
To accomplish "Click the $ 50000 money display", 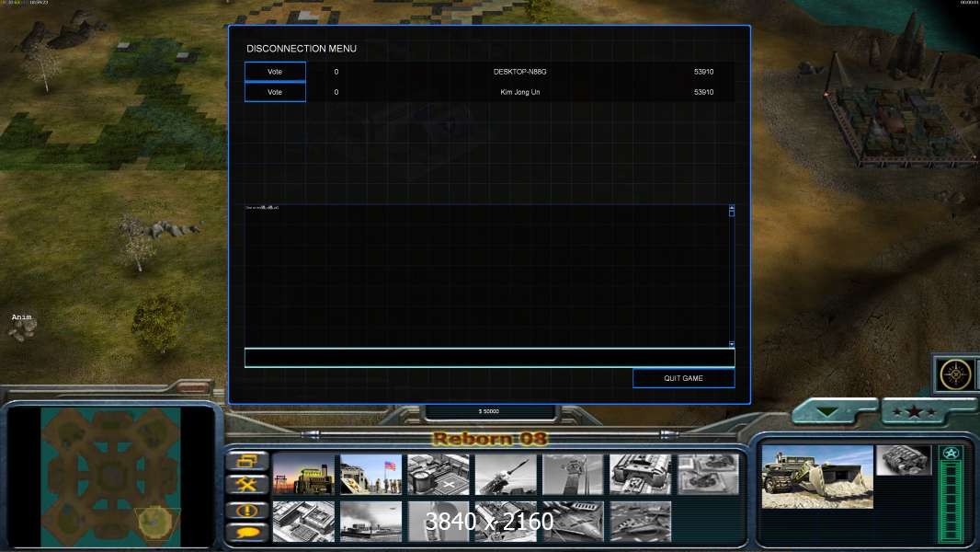I will (489, 411).
